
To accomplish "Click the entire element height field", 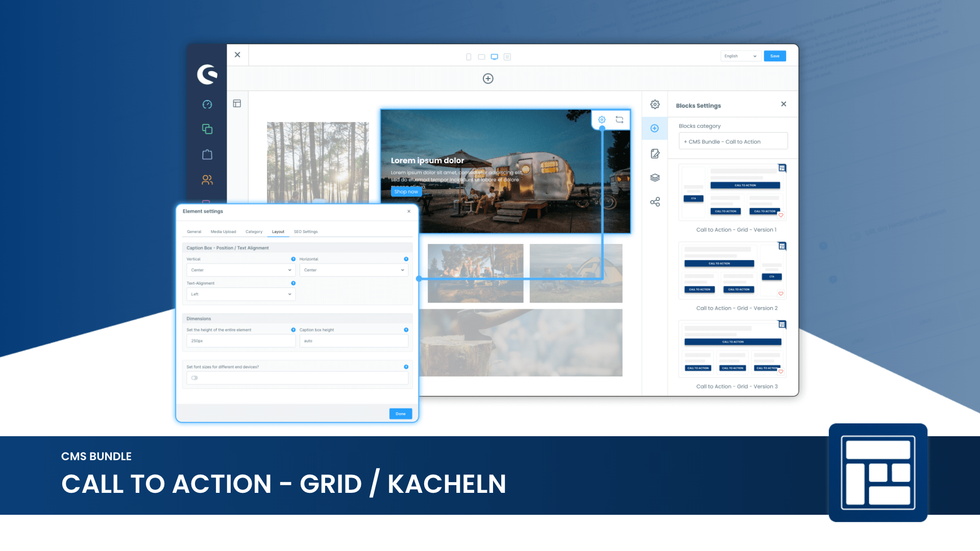I will [x=241, y=341].
